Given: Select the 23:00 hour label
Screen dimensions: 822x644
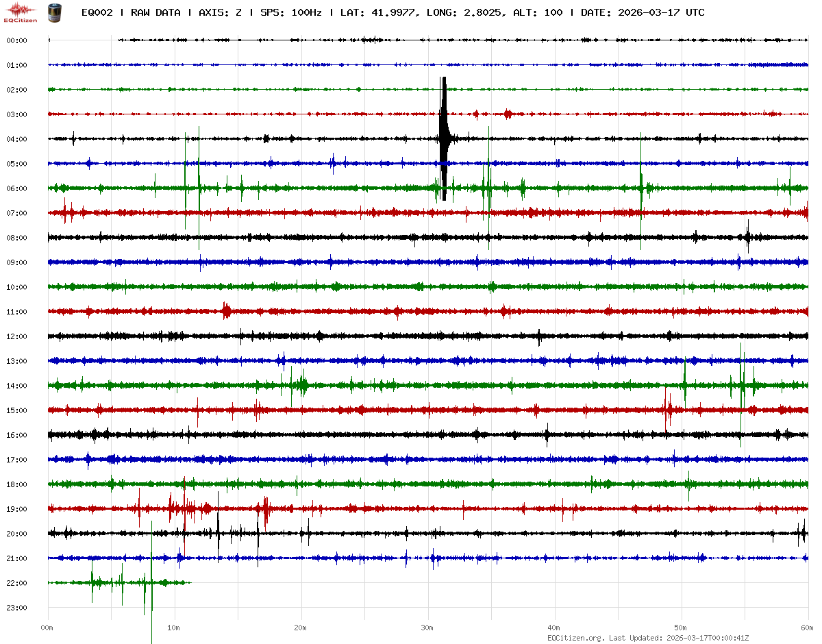Looking at the screenshot, I should point(16,608).
